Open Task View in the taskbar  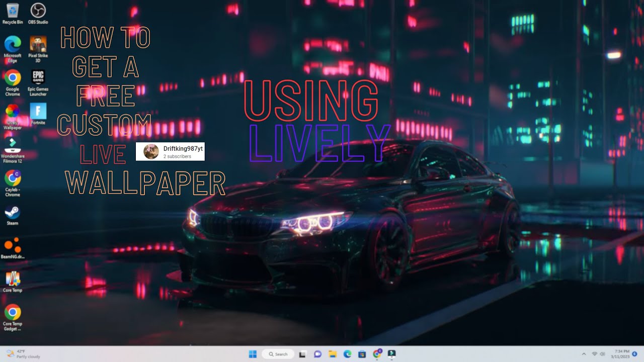point(302,354)
